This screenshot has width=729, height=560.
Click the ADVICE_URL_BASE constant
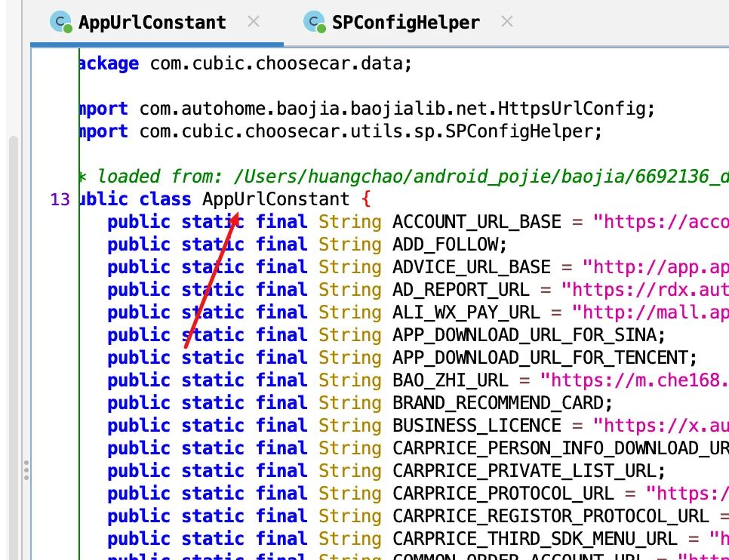472,267
